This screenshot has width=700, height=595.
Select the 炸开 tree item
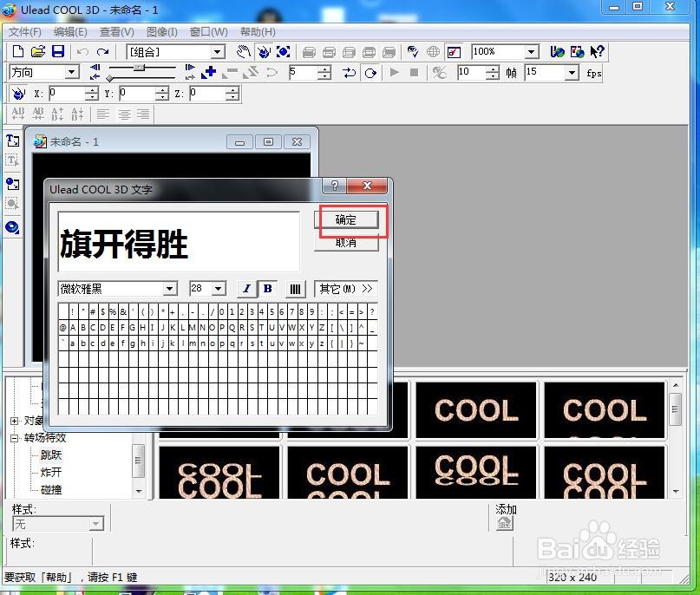(x=51, y=472)
